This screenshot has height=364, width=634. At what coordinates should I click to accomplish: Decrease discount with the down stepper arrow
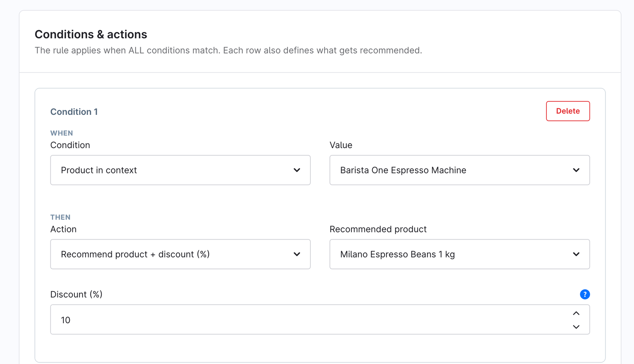(576, 327)
